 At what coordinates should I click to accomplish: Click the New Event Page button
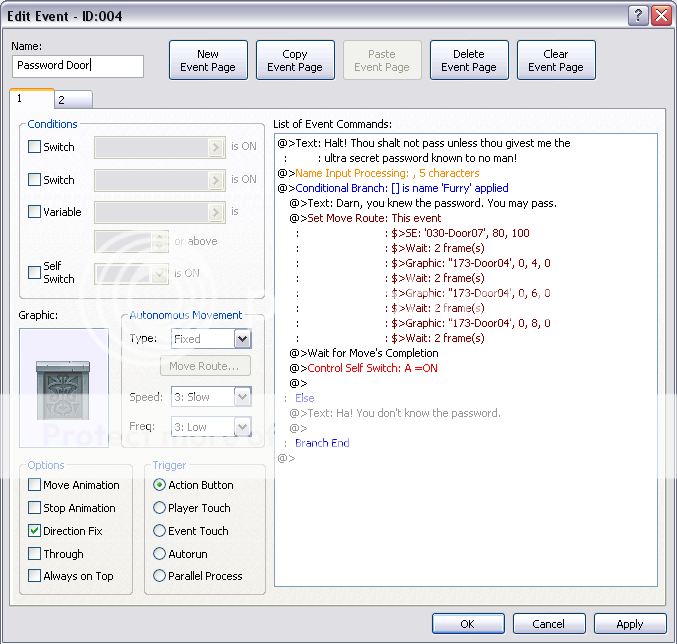(x=208, y=61)
